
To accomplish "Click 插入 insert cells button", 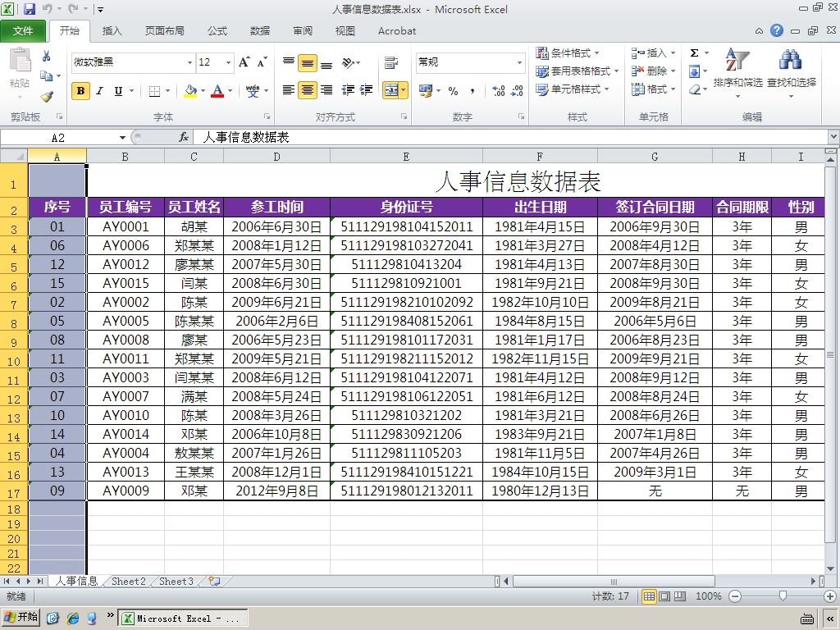I will 652,53.
